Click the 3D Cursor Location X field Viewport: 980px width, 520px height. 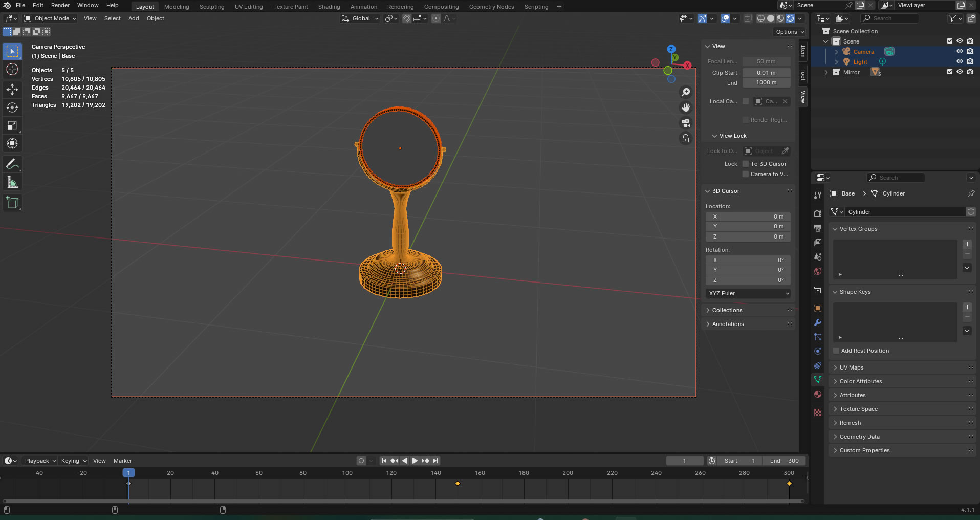click(x=748, y=216)
